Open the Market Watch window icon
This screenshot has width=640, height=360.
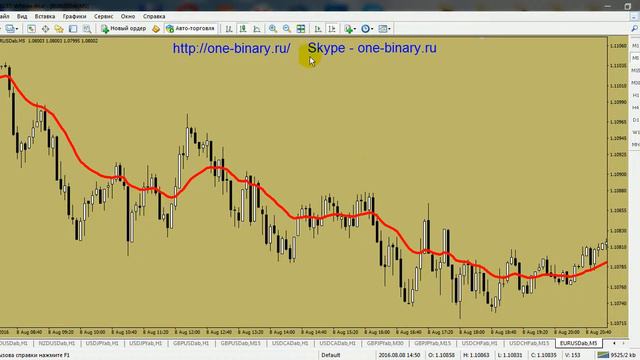(x=31, y=29)
